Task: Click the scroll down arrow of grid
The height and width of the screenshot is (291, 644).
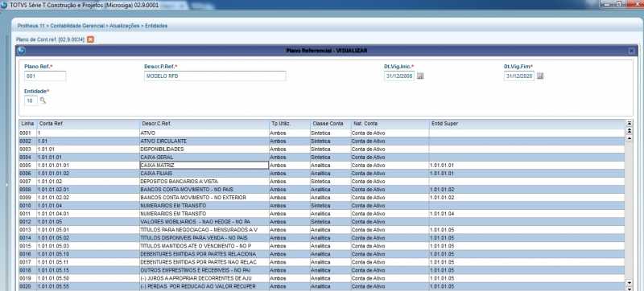Action: (630, 283)
